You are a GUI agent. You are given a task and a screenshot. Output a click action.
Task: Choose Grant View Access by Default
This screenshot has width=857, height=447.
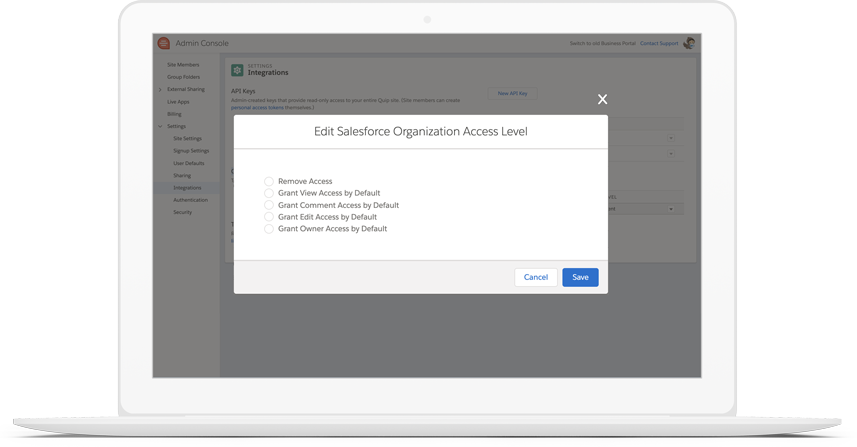click(269, 193)
